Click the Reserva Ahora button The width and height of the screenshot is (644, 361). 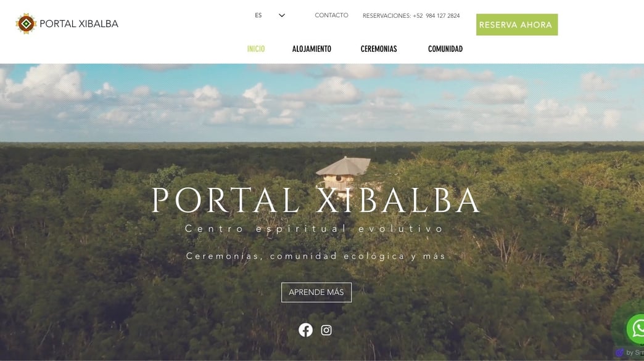[x=517, y=25]
